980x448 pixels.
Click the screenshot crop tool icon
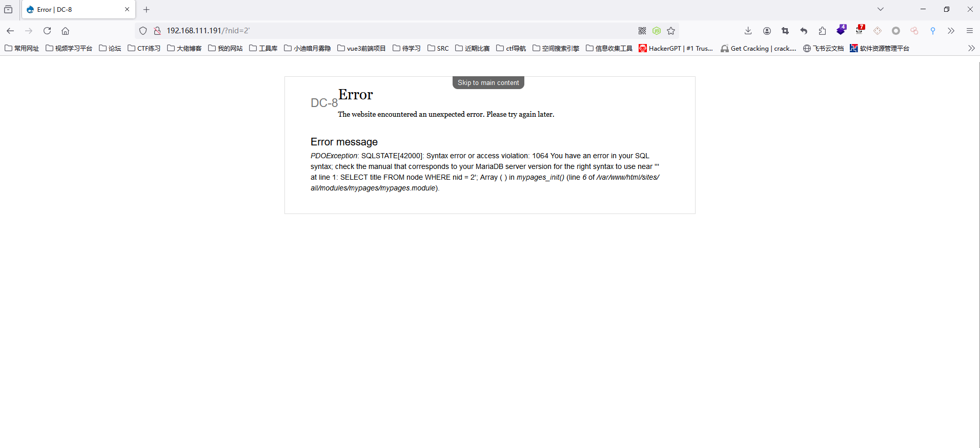pos(785,31)
